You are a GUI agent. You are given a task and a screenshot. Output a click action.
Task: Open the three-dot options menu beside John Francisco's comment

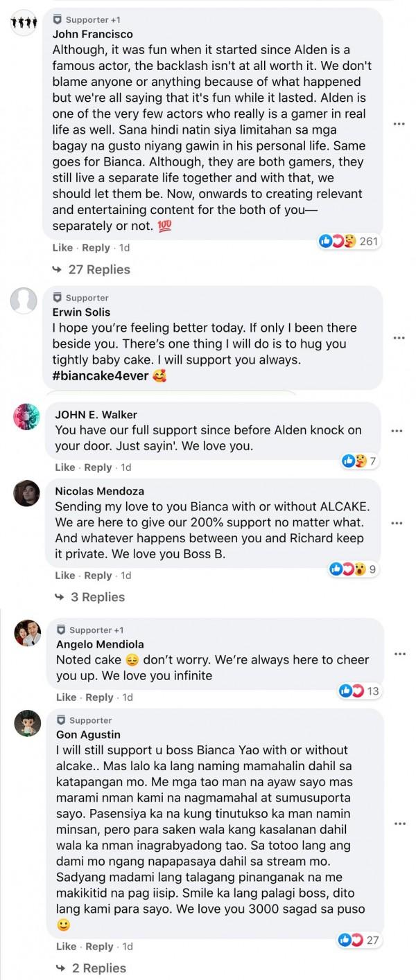pyautogui.click(x=399, y=123)
